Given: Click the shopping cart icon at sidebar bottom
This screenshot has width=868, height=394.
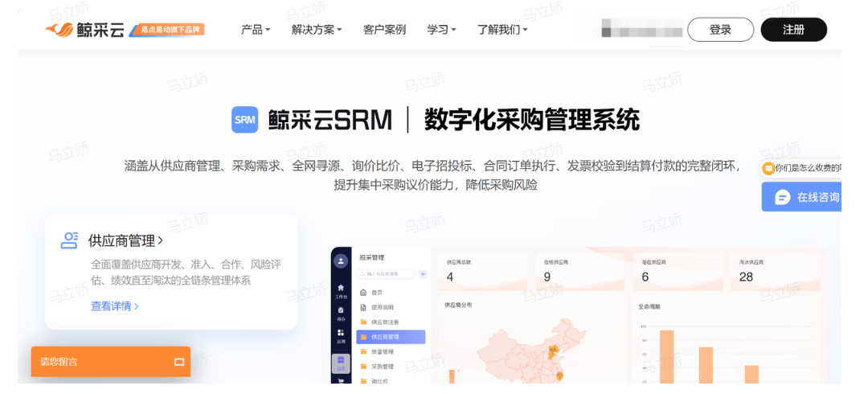Looking at the screenshot, I should click(341, 380).
